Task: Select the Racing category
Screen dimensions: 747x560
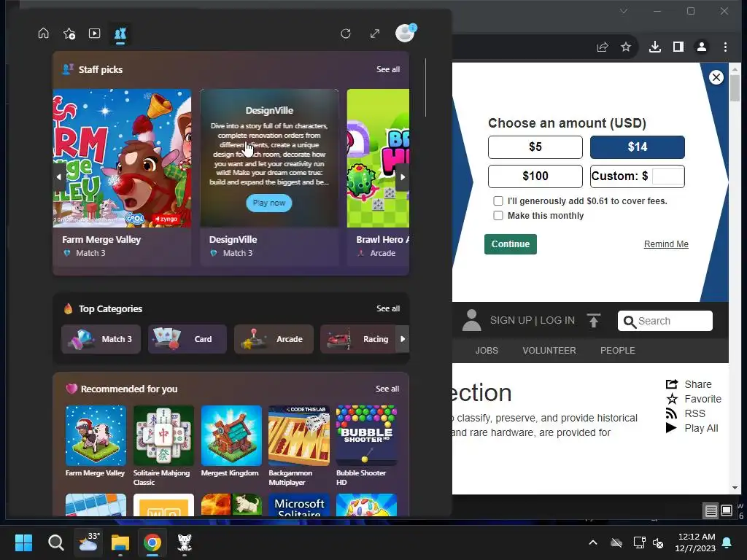Action: [357, 339]
